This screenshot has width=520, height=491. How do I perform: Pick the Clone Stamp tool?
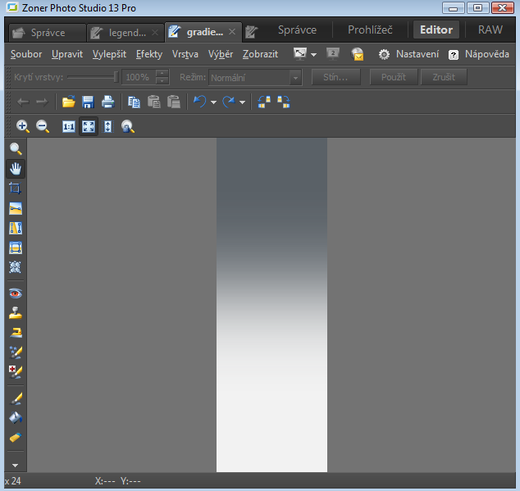15,313
